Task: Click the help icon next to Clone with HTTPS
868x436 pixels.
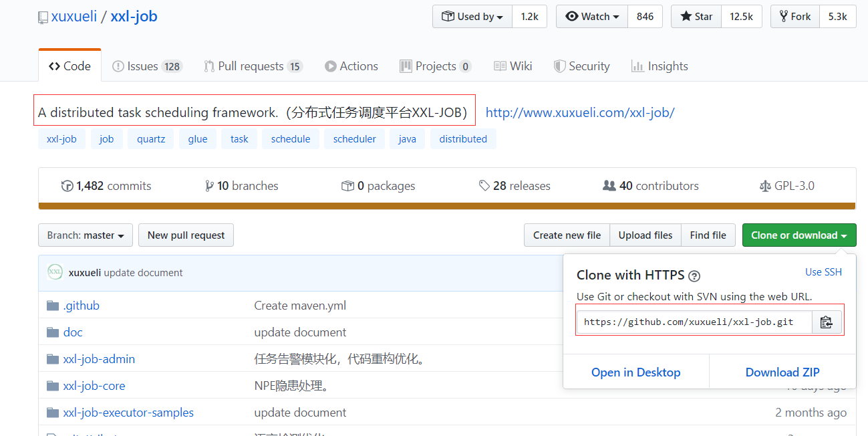Action: tap(694, 276)
